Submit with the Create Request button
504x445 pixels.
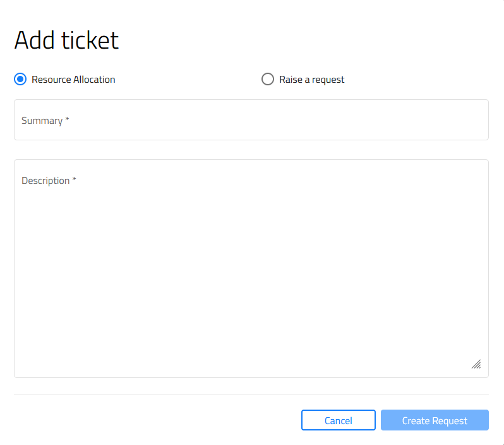[435, 420]
